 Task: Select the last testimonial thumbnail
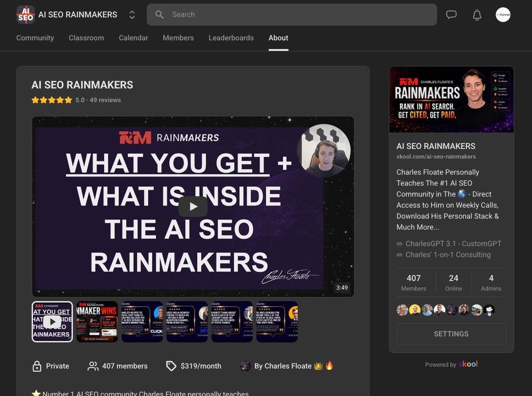pyautogui.click(x=277, y=321)
